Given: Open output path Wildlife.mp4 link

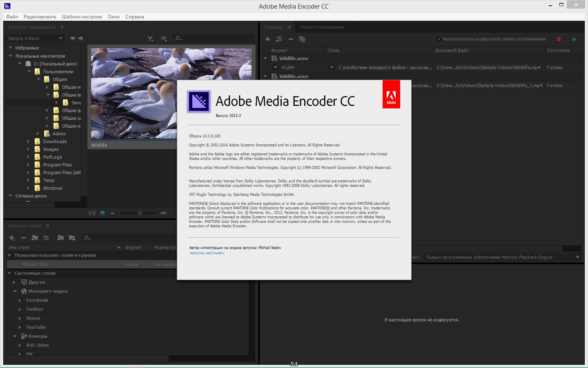Looking at the screenshot, I should 488,67.
